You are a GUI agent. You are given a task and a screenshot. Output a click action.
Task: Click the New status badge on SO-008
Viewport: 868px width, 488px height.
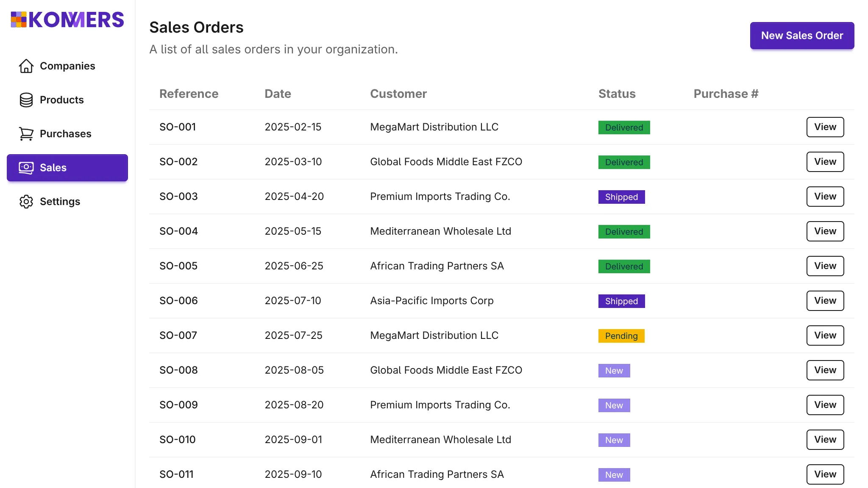(614, 370)
